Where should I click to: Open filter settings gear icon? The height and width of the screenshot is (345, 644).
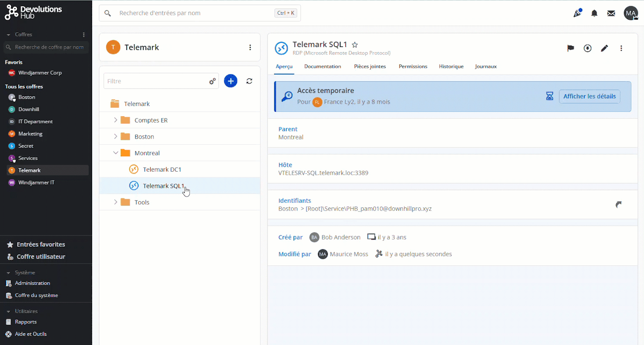click(x=212, y=81)
